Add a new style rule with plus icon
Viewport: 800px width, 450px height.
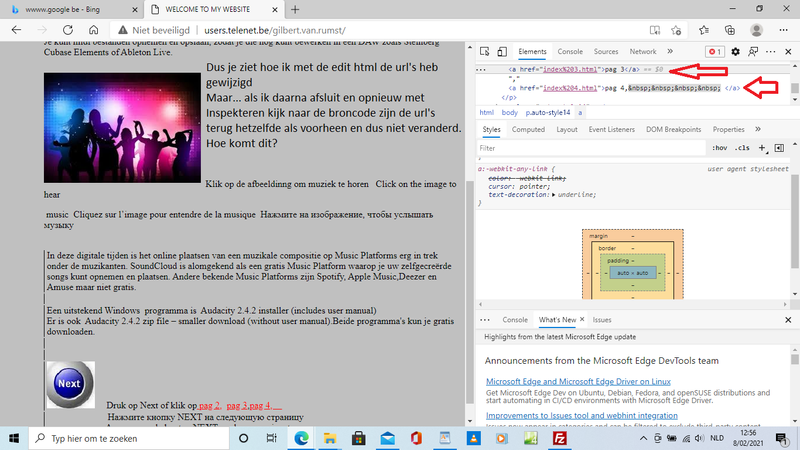(762, 148)
